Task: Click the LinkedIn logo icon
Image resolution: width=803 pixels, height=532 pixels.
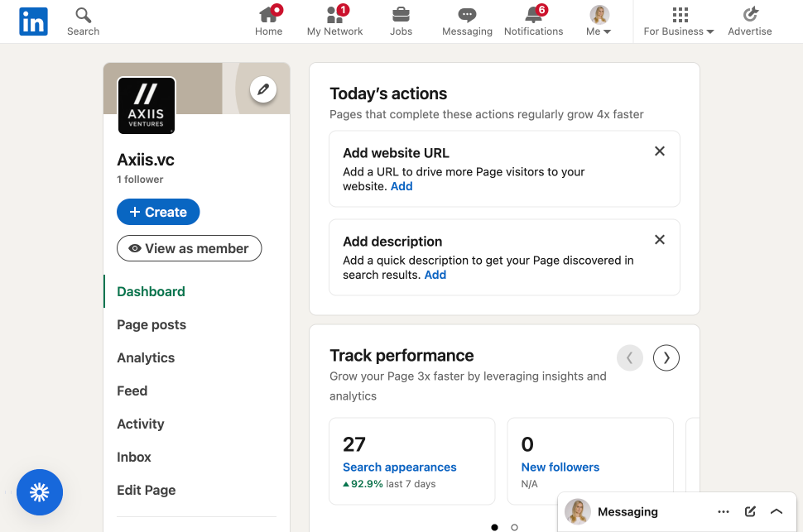Action: click(33, 22)
